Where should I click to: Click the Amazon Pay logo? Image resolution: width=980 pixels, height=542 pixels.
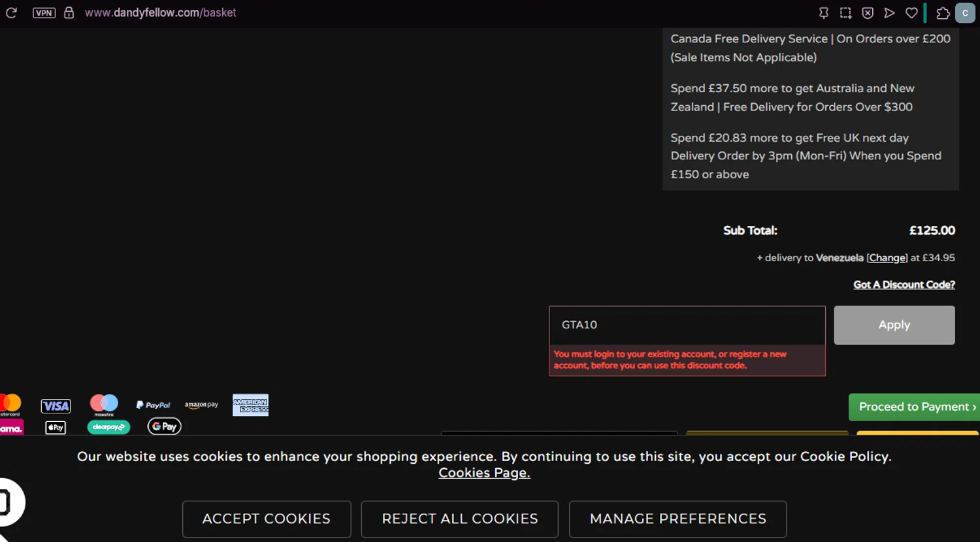pos(201,405)
